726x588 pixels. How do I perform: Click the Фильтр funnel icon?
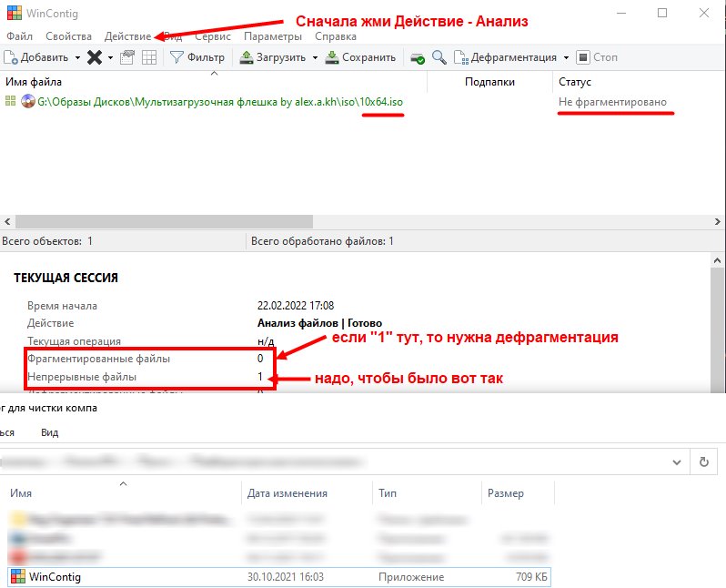(x=177, y=57)
